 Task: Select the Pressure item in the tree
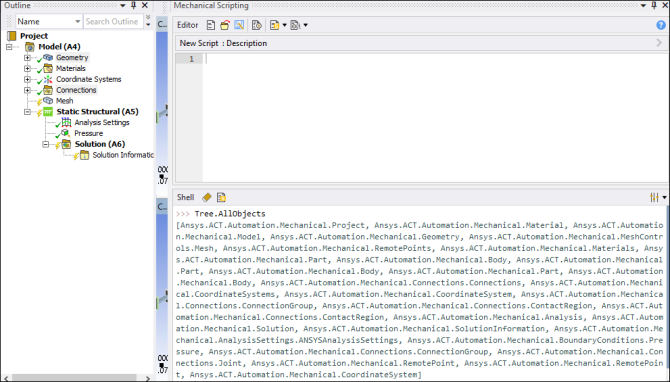[x=88, y=133]
